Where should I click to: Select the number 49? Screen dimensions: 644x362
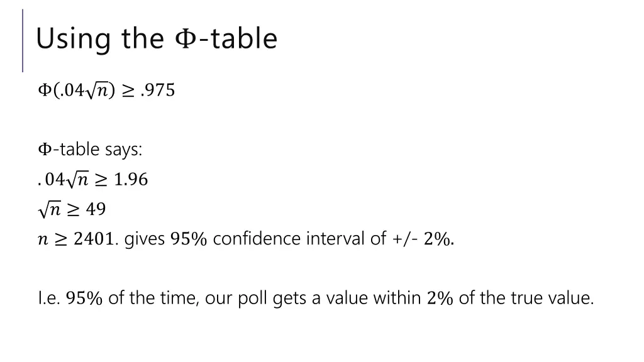(x=96, y=209)
